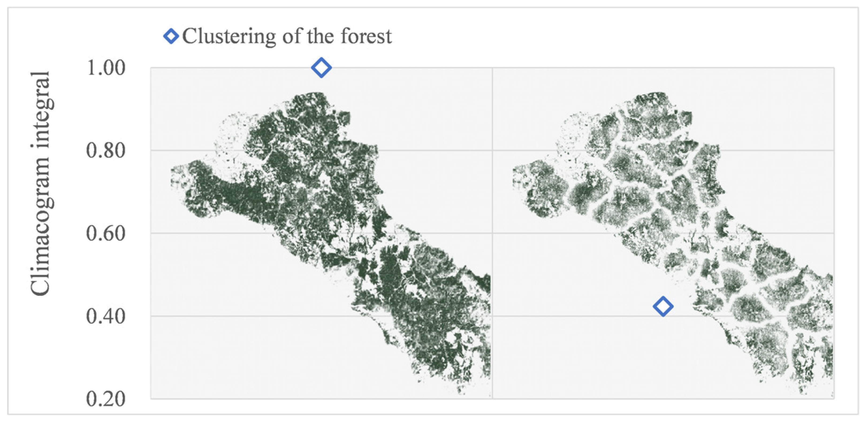Click the 0.40 y-axis tick label
868x423 pixels.
point(106,316)
